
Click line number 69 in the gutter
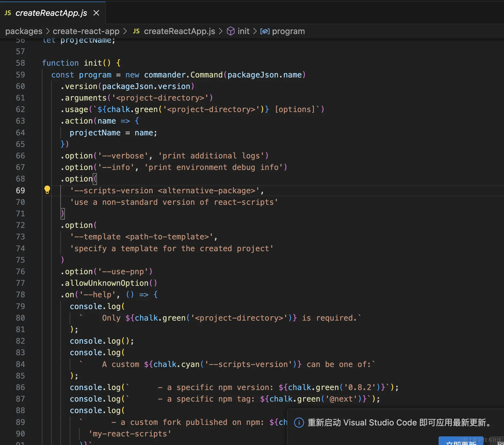coord(20,191)
